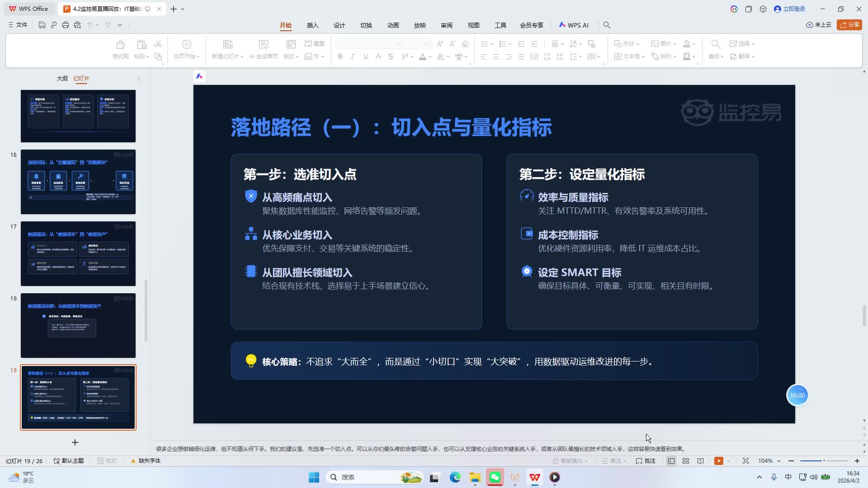Switch panel to 大纲 outline view

pos(62,79)
